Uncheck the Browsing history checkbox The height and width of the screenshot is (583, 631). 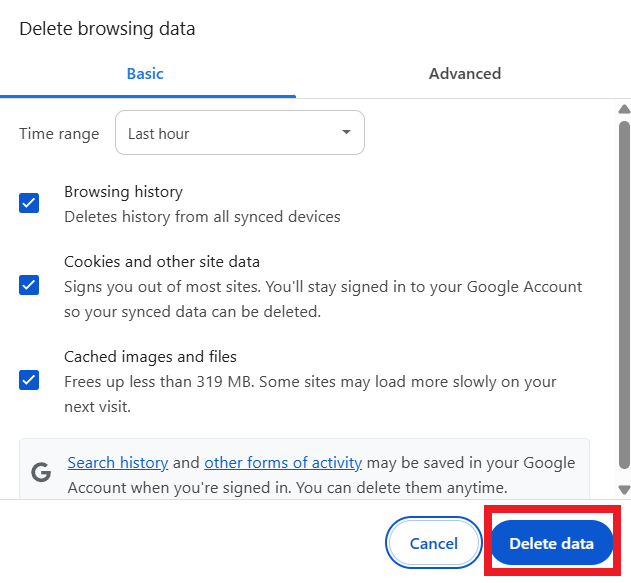(29, 203)
